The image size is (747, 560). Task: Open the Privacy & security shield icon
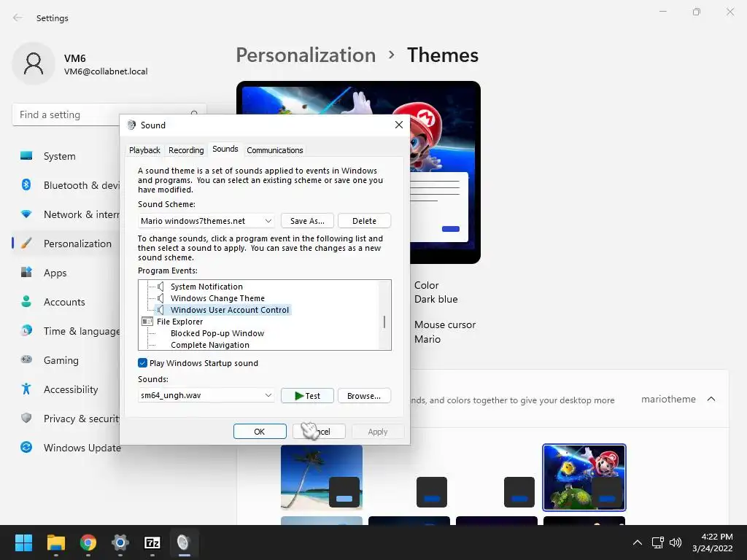[x=26, y=418]
